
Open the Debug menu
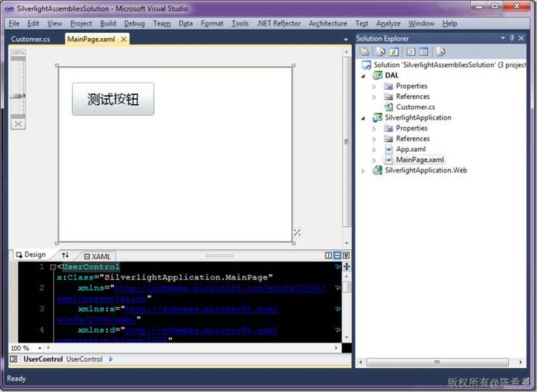pyautogui.click(x=134, y=23)
